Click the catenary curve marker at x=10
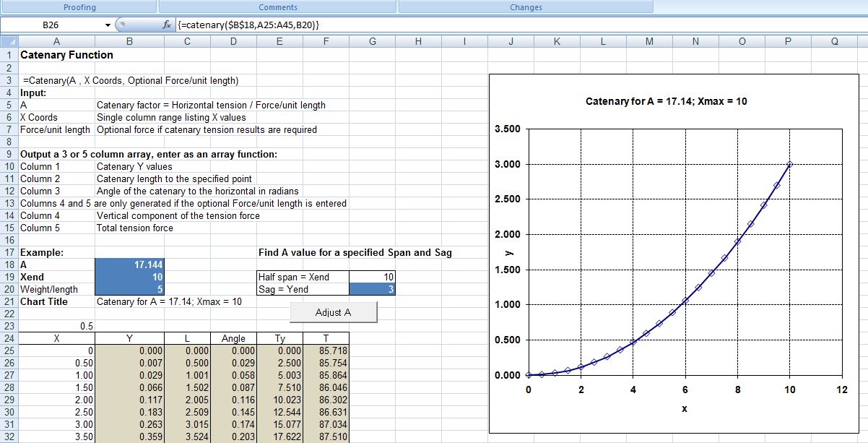Screen dimensions: 868x443 [790, 164]
